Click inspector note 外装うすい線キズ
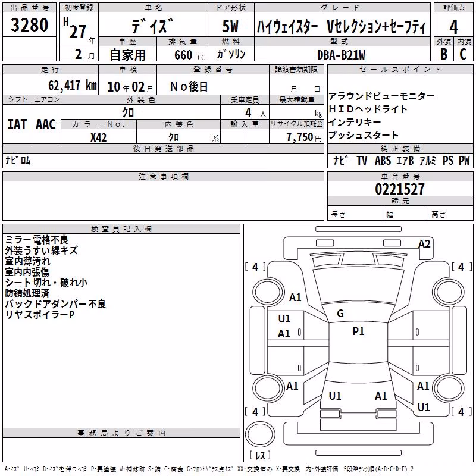Viewport: 476px width, 476px height. pyautogui.click(x=41, y=250)
